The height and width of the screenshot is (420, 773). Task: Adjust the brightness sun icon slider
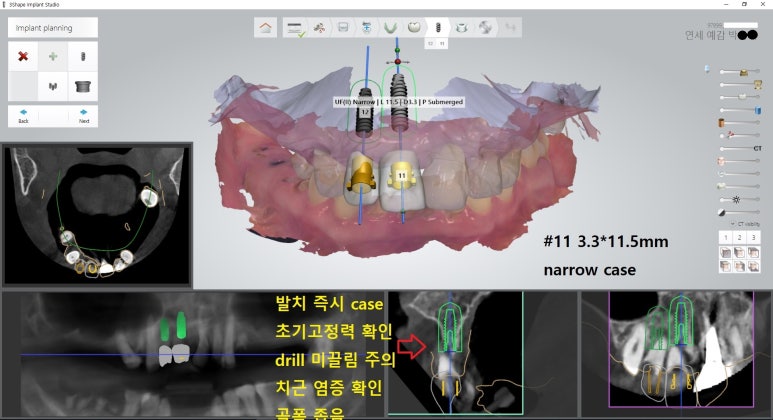click(739, 200)
